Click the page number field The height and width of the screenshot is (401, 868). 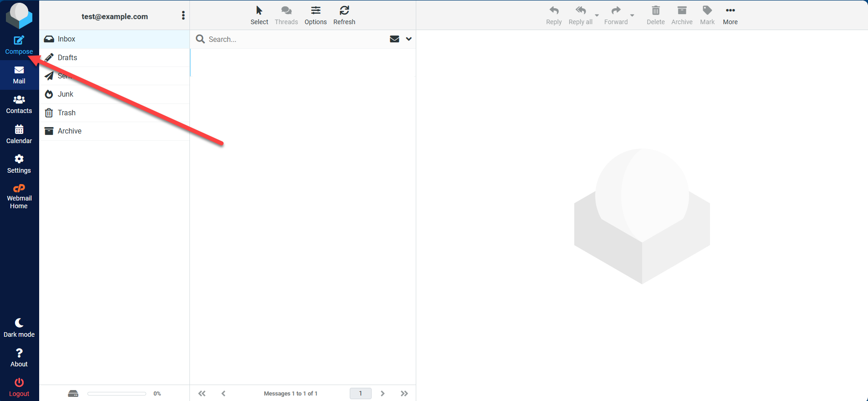pyautogui.click(x=361, y=393)
